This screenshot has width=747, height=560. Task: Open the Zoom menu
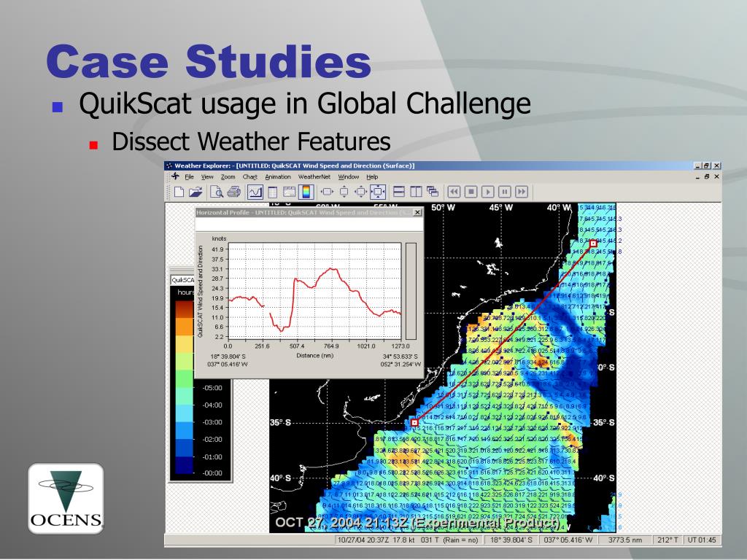(x=228, y=176)
